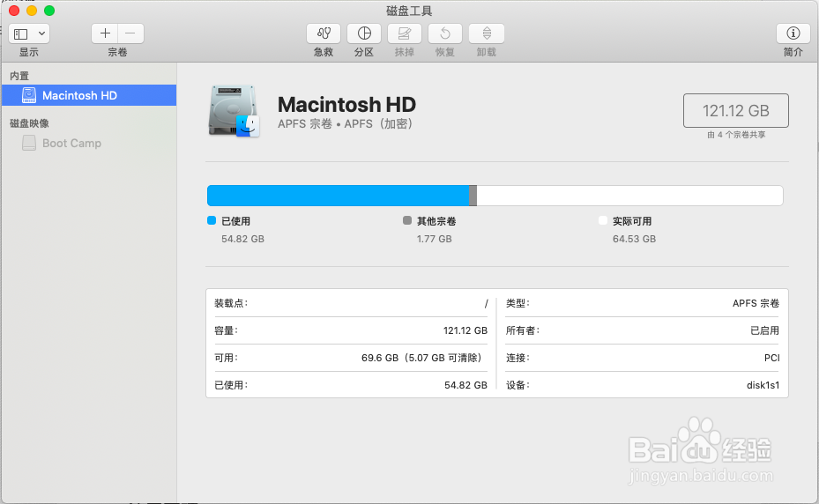Open the sidebar display view menu
This screenshot has width=819, height=504.
[x=29, y=34]
